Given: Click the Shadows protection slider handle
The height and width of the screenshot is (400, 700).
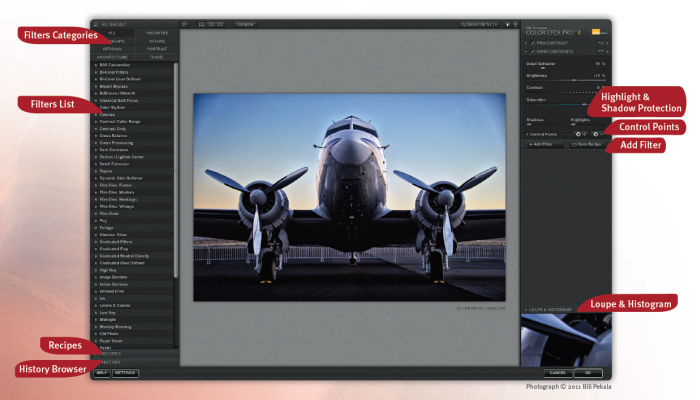Looking at the screenshot, I should [529, 125].
